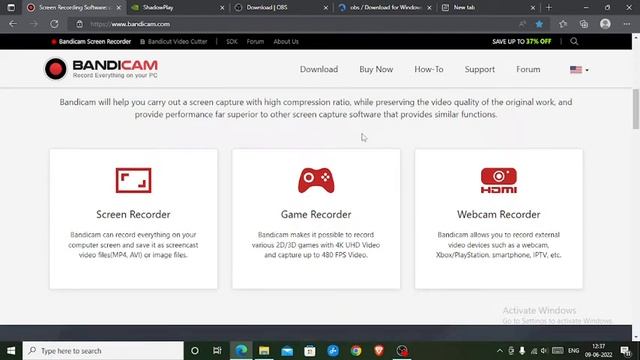Open the Buy Now menu item

(x=376, y=69)
